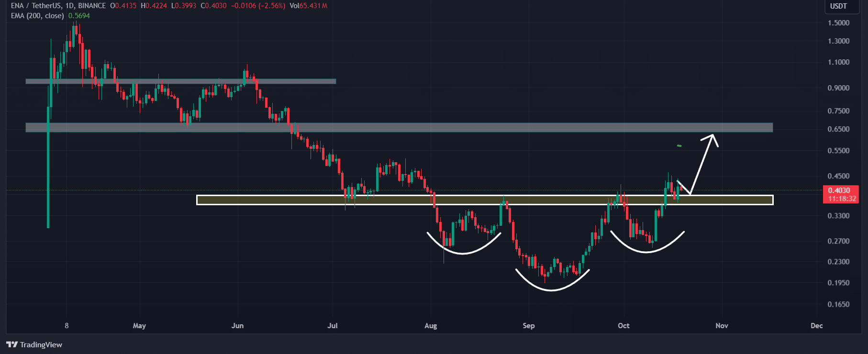This screenshot has height=354, width=868.
Task: Click the 0.6500 price axis label
Action: (x=838, y=129)
